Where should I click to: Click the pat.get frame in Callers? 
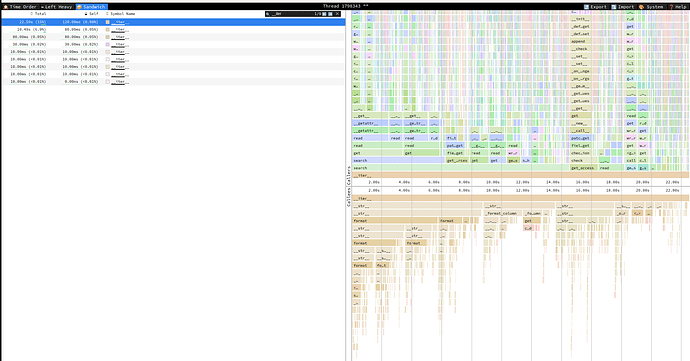pos(455,145)
